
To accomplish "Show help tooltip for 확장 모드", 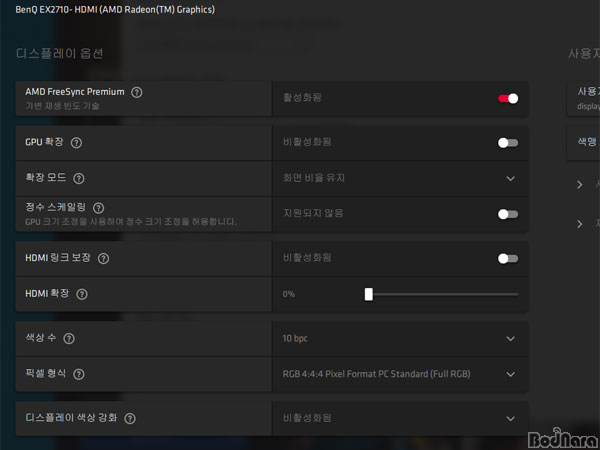I will 79,178.
